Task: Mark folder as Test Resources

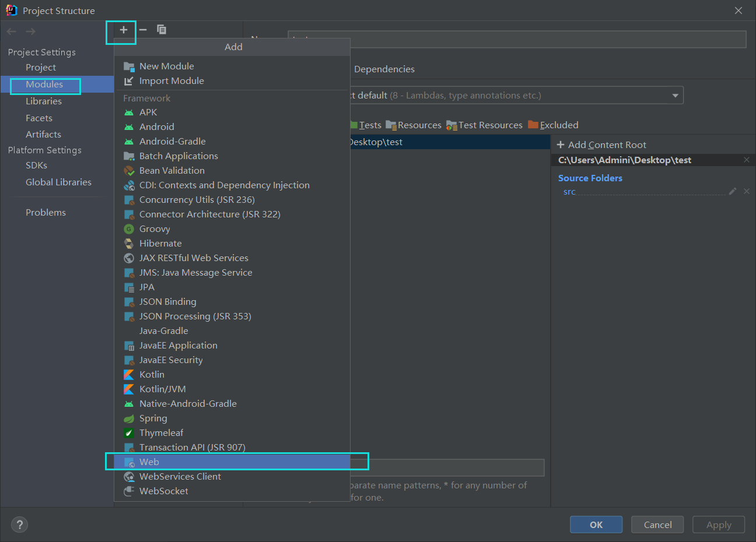Action: 484,125
